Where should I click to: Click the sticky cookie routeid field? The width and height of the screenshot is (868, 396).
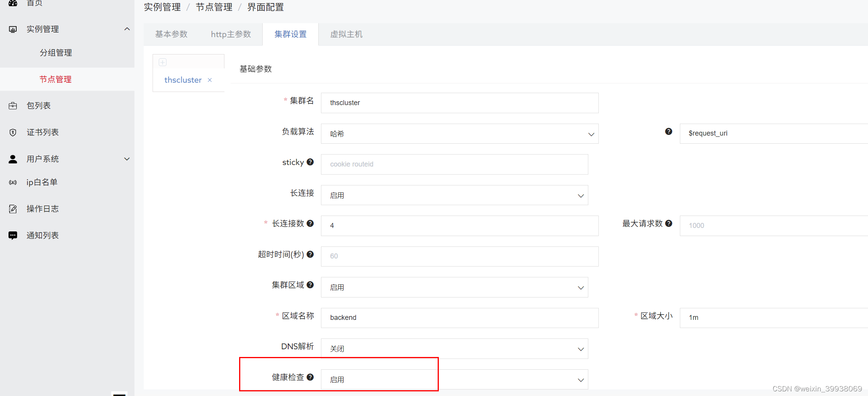[x=454, y=164]
